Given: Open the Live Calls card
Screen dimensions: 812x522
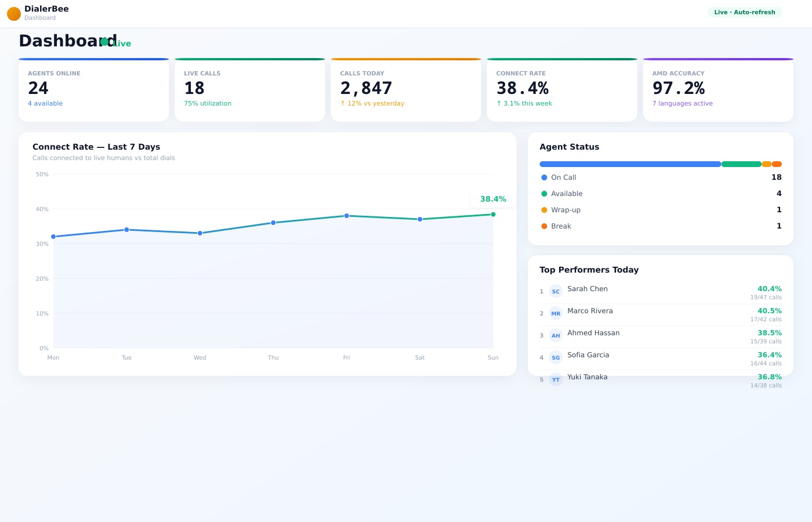Looking at the screenshot, I should 250,90.
